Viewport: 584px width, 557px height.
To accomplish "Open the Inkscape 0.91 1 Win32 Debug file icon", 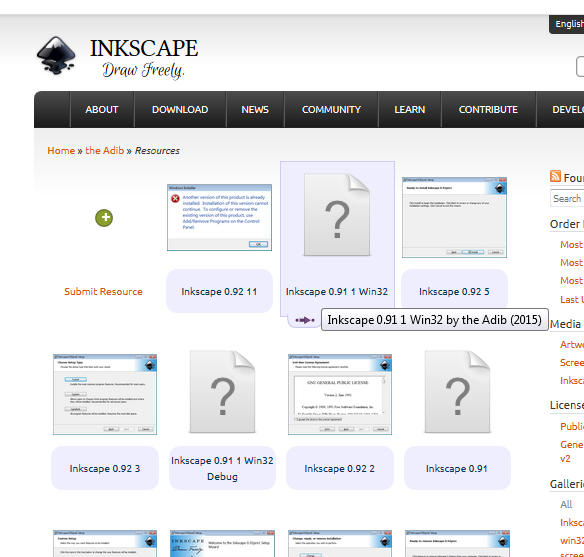I will [222, 392].
